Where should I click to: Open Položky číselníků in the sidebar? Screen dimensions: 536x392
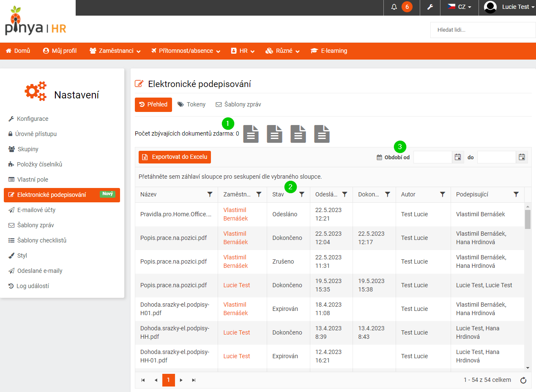(35, 164)
